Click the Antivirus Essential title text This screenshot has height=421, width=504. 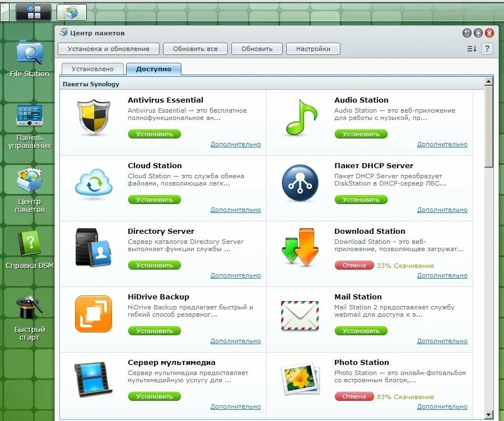tap(166, 100)
